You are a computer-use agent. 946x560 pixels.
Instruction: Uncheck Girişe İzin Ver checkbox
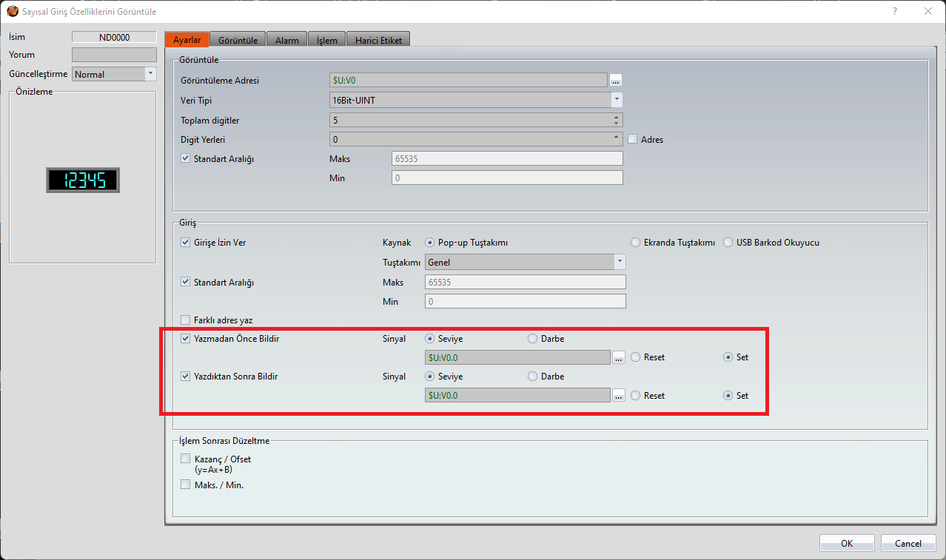(x=186, y=243)
